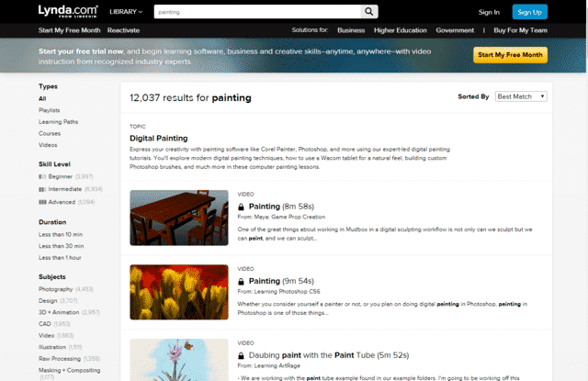
Task: Click From: Maya: Game Prop Creation
Action: tap(281, 217)
